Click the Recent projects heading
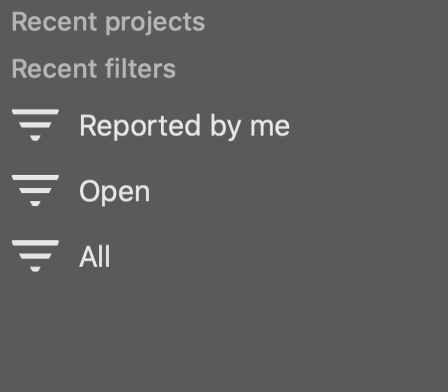Screen dimensions: 448x392 108,23
